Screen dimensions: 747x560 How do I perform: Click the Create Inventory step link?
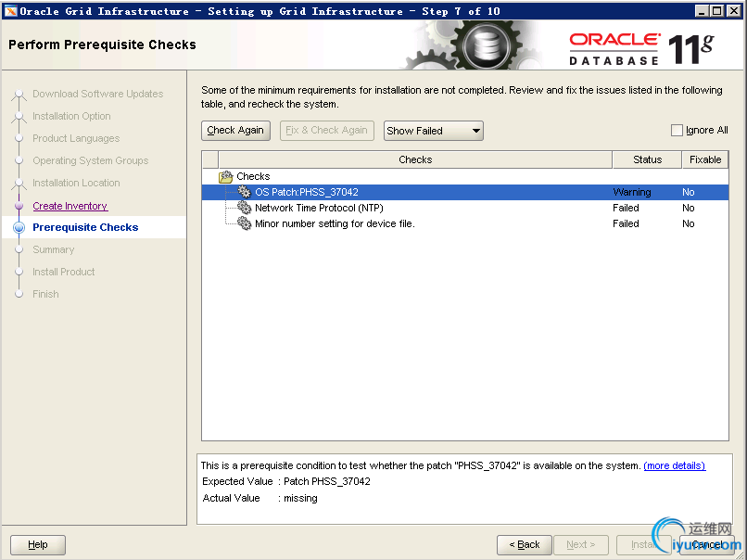pyautogui.click(x=70, y=206)
